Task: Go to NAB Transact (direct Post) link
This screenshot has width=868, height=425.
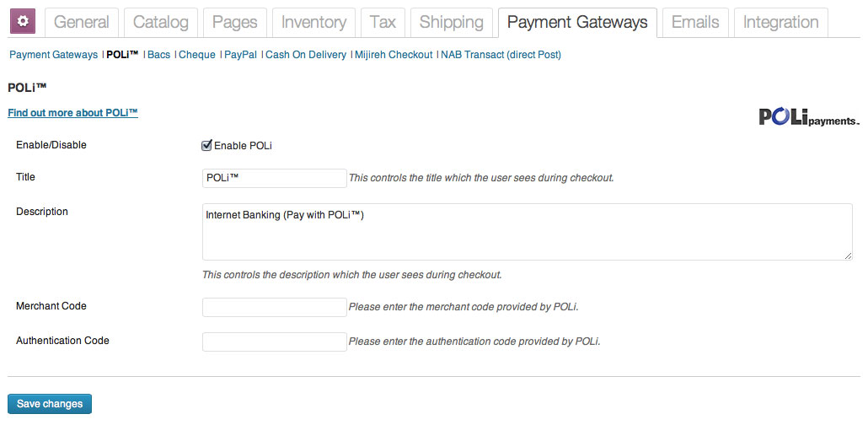Action: click(501, 55)
